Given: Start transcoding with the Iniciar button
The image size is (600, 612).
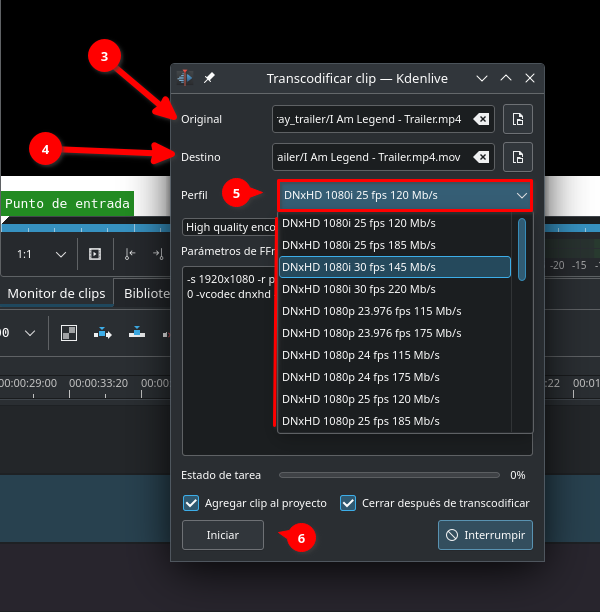Looking at the screenshot, I should [x=223, y=535].
